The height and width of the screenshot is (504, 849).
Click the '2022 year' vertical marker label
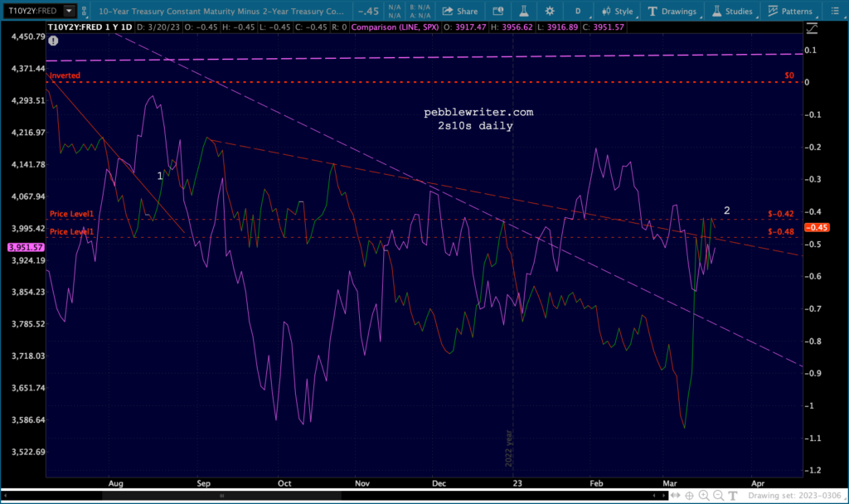pyautogui.click(x=508, y=448)
